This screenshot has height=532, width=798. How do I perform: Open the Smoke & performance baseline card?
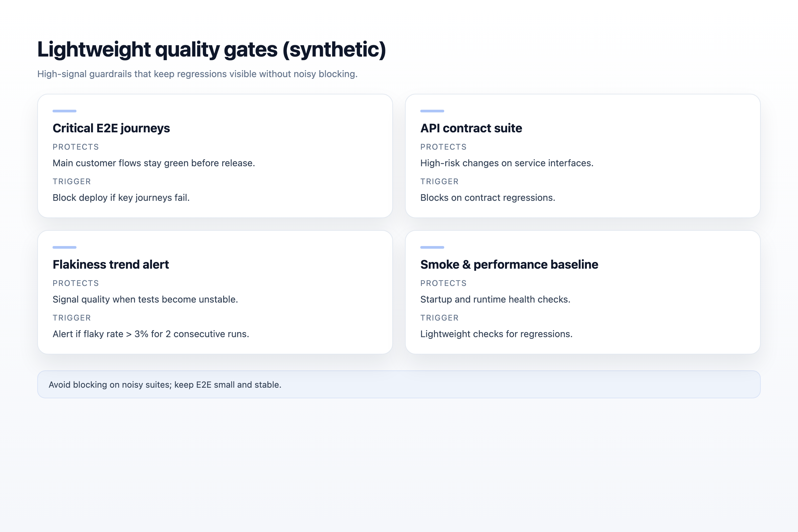coord(509,265)
